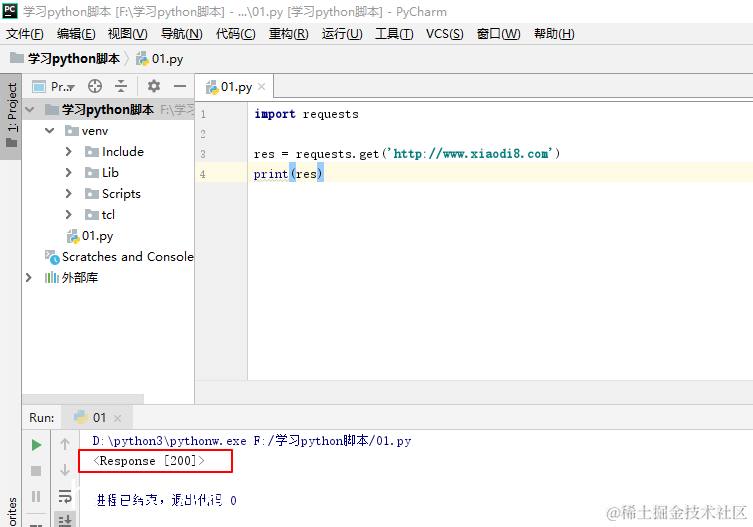Viewport: 753px width, 527px height.
Task: Select the 01.py editor tab
Action: tap(236, 87)
